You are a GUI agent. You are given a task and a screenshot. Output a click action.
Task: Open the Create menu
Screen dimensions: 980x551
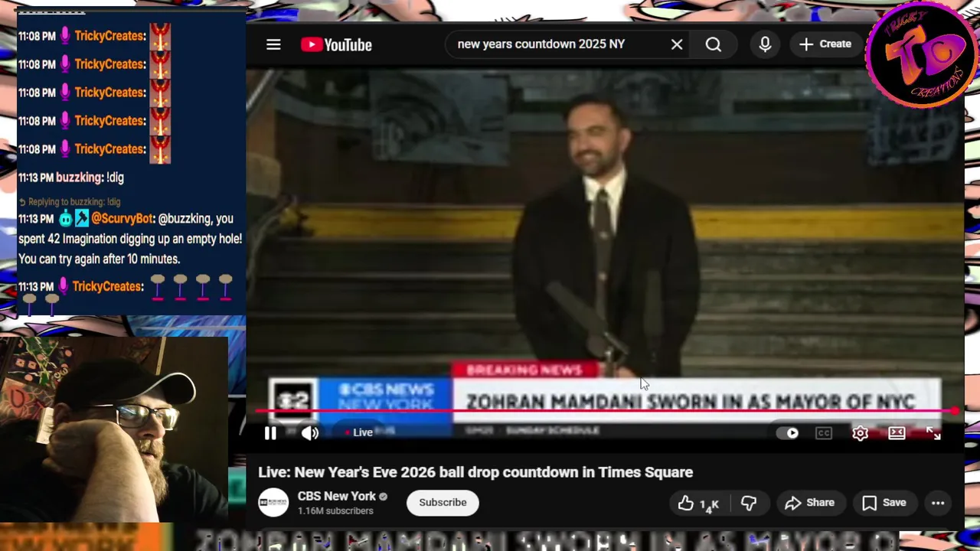point(825,44)
